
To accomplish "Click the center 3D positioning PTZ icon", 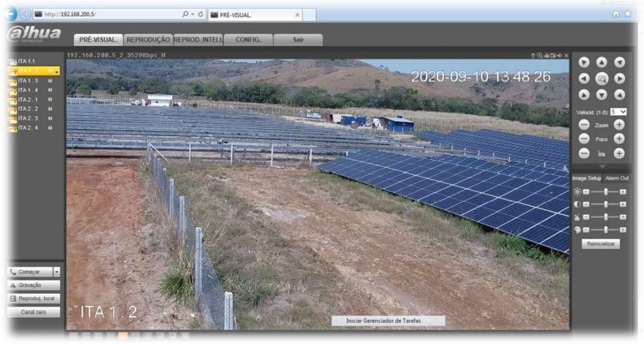I will point(602,78).
